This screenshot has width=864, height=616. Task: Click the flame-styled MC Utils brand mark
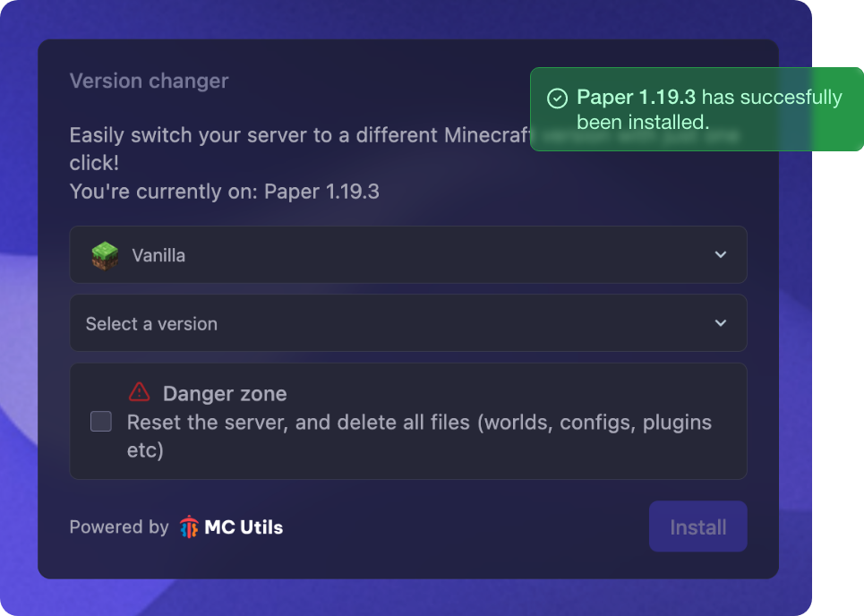[x=189, y=526]
